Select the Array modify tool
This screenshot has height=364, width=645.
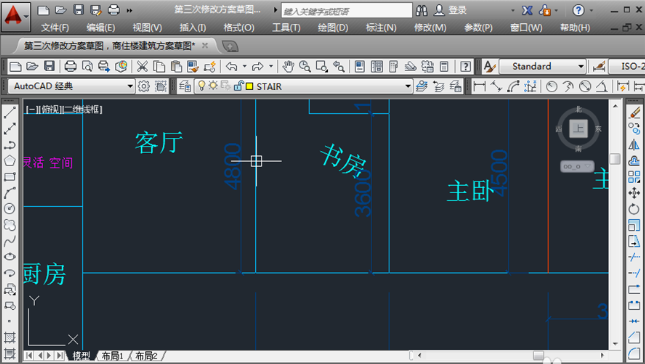click(x=634, y=177)
